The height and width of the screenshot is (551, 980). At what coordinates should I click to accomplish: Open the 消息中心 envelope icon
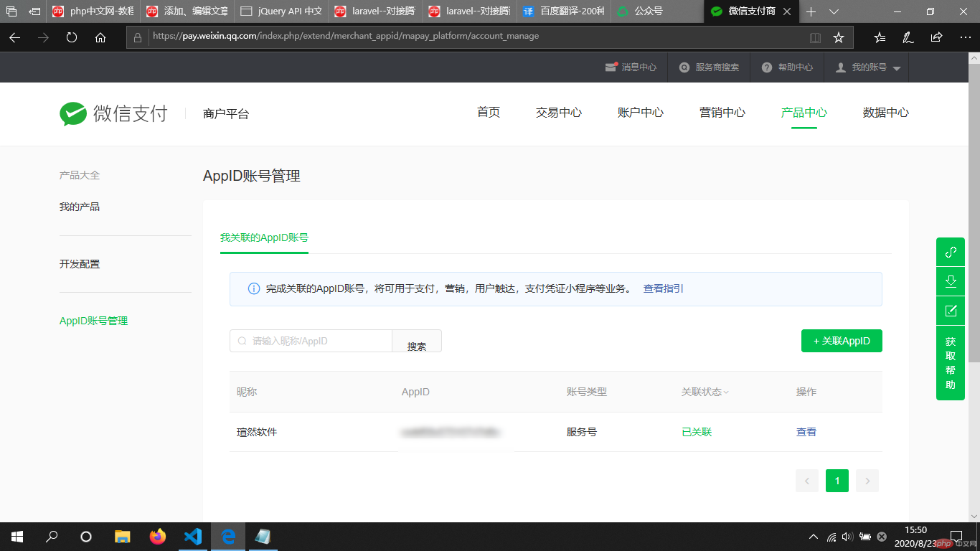pos(612,67)
